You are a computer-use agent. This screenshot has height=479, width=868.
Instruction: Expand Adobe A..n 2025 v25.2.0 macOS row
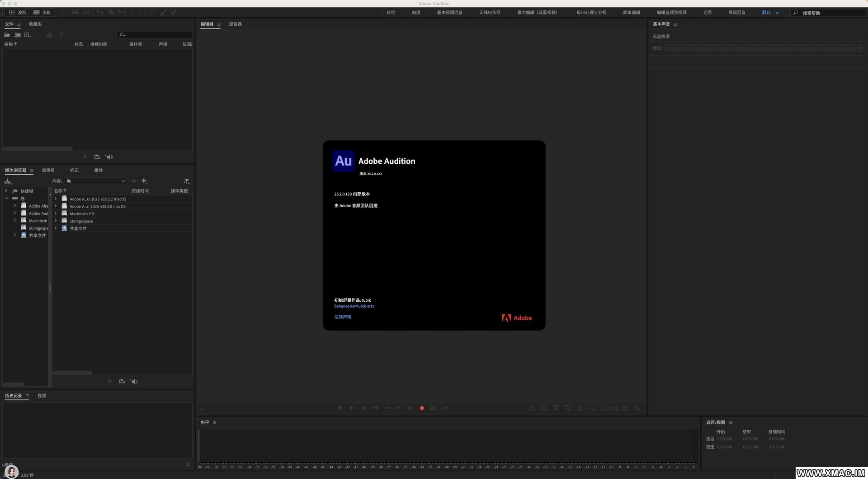[x=56, y=206]
